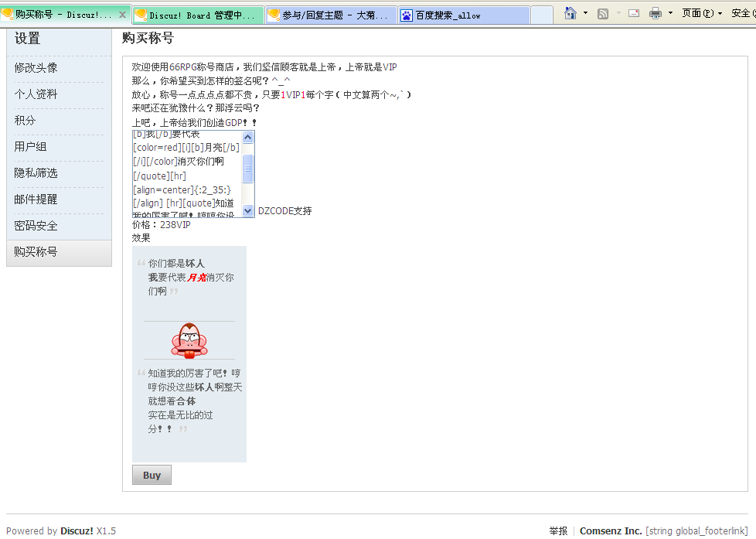
Task: Open 个人资料 settings page
Action: click(36, 94)
